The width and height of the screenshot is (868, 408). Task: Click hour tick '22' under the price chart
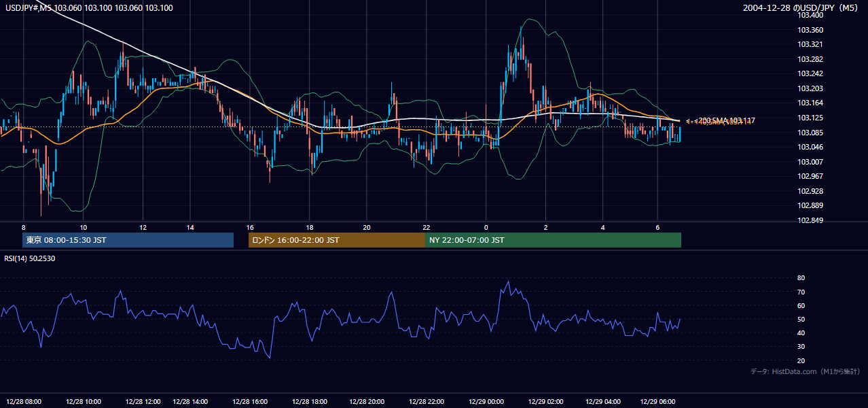point(427,227)
